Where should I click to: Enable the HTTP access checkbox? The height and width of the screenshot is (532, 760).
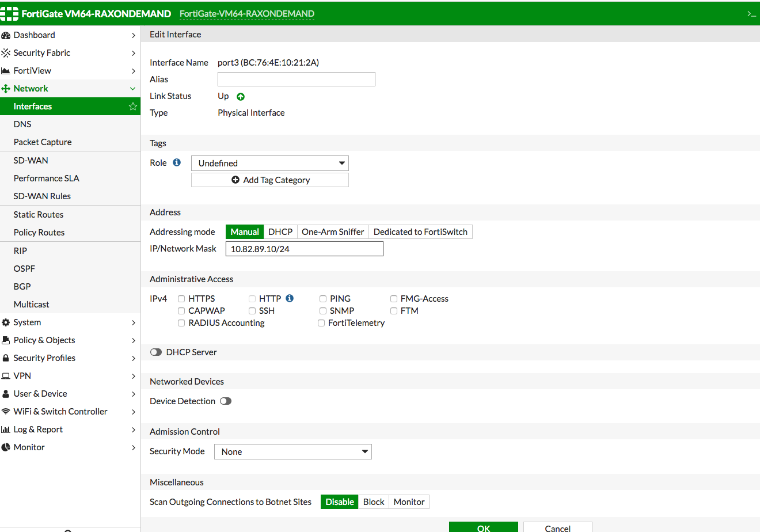coord(252,299)
